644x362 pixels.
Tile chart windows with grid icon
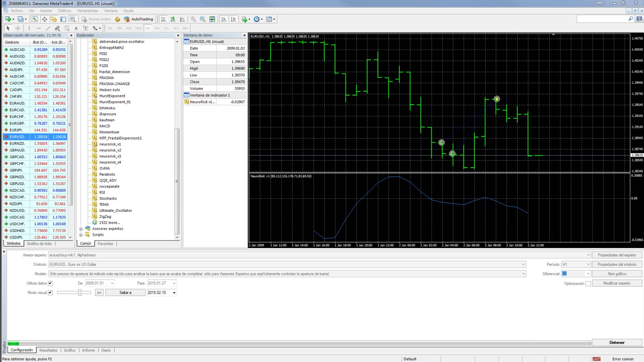pyautogui.click(x=212, y=19)
